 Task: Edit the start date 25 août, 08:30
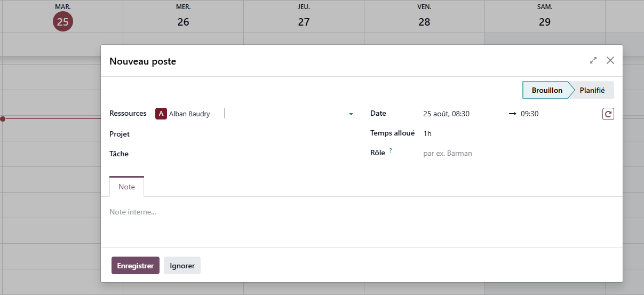447,114
